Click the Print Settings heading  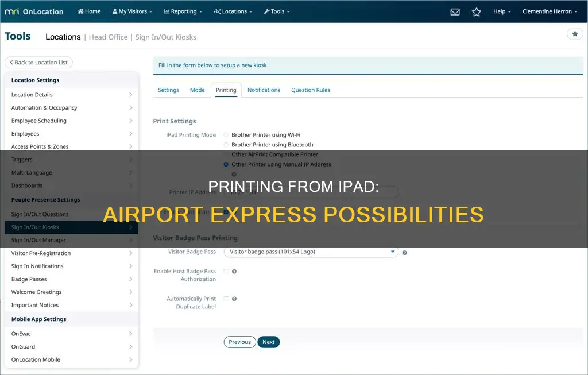[x=175, y=121]
